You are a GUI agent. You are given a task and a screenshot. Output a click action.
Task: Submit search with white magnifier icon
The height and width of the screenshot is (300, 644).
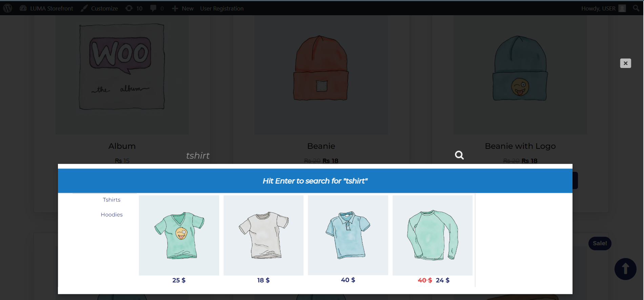[459, 155]
